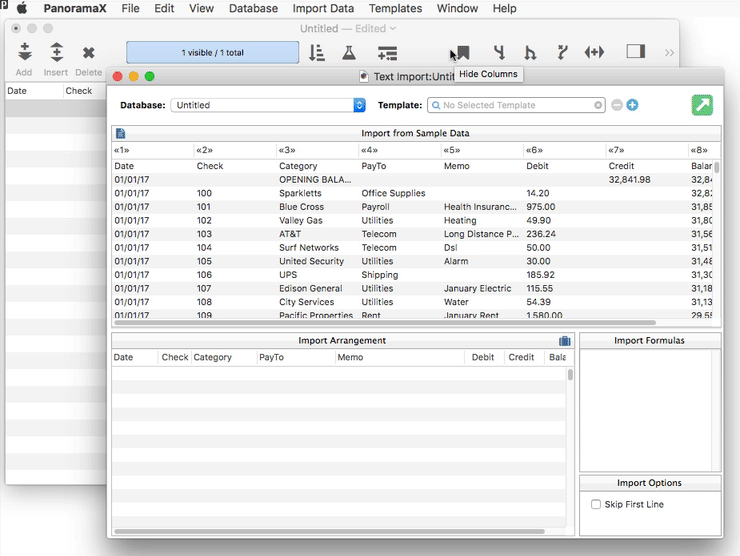
Task: Click the gray minus remove template icon
Action: click(x=617, y=105)
